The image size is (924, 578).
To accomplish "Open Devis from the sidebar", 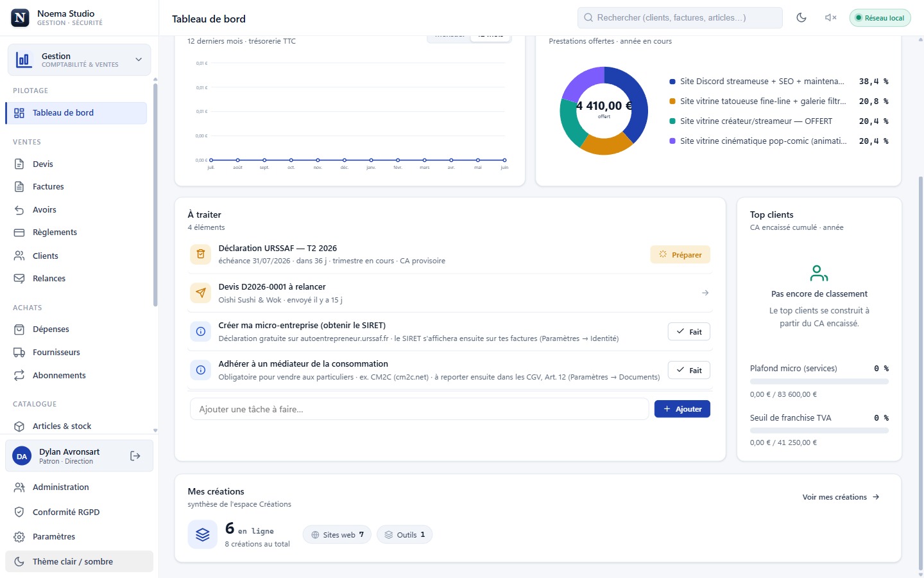I will coord(76,164).
